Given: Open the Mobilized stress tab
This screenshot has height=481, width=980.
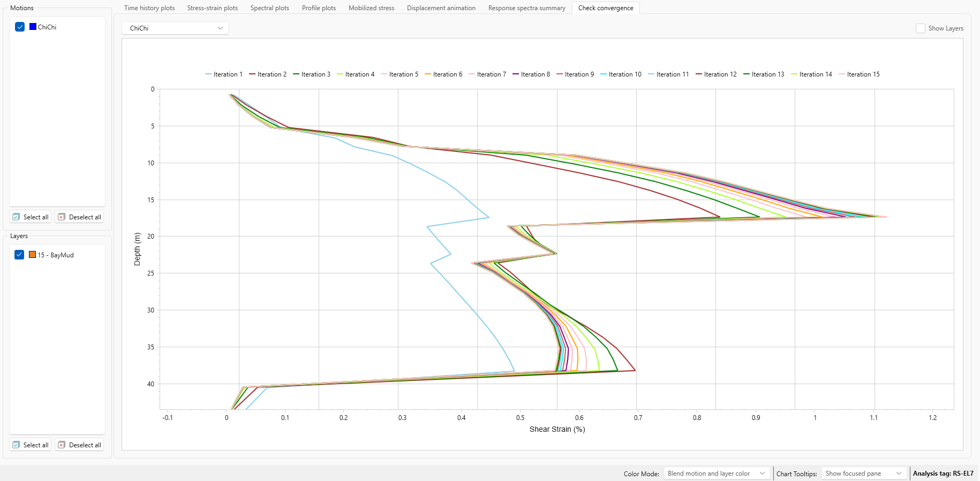Looking at the screenshot, I should tap(372, 8).
